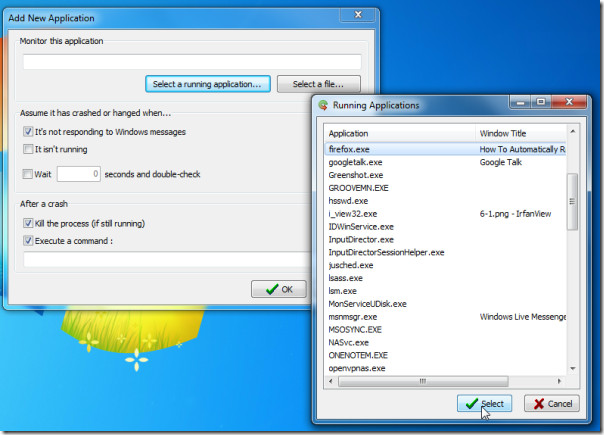Image resolution: width=604 pixels, height=435 pixels.
Task: Select MSOSYNC.EXE row
Action: 445,330
